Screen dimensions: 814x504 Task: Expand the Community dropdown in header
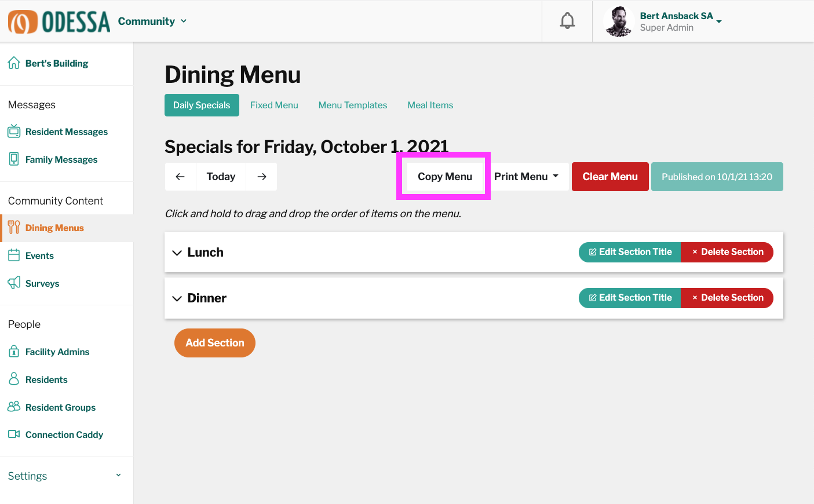[152, 21]
